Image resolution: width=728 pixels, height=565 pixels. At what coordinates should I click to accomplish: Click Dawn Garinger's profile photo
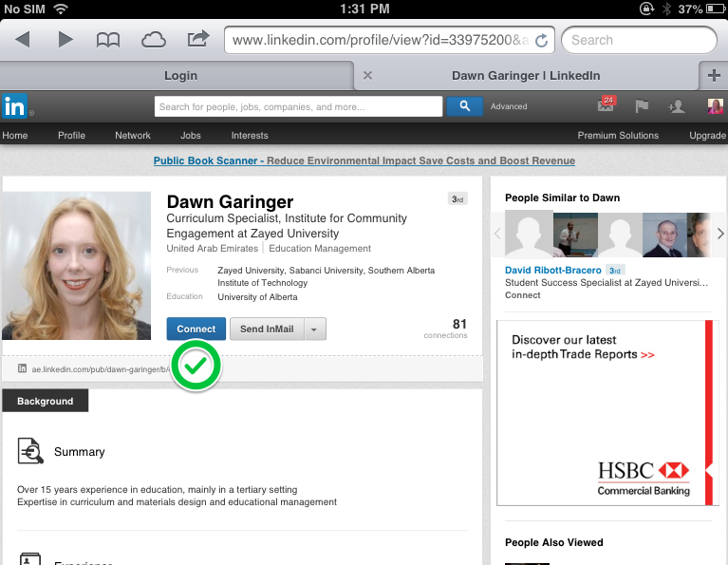tap(76, 265)
